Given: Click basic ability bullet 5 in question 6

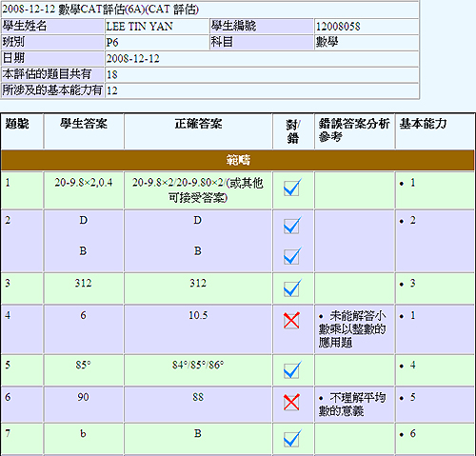Looking at the screenshot, I should coord(407,397).
